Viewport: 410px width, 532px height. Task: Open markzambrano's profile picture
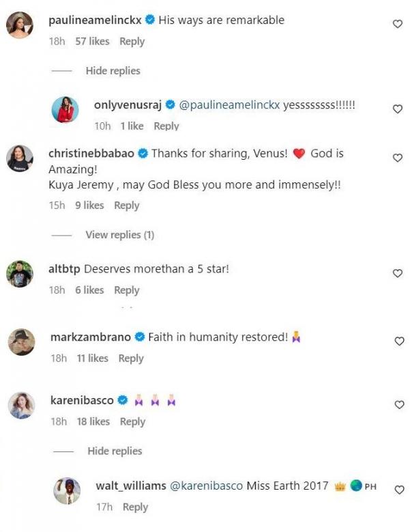tap(21, 341)
